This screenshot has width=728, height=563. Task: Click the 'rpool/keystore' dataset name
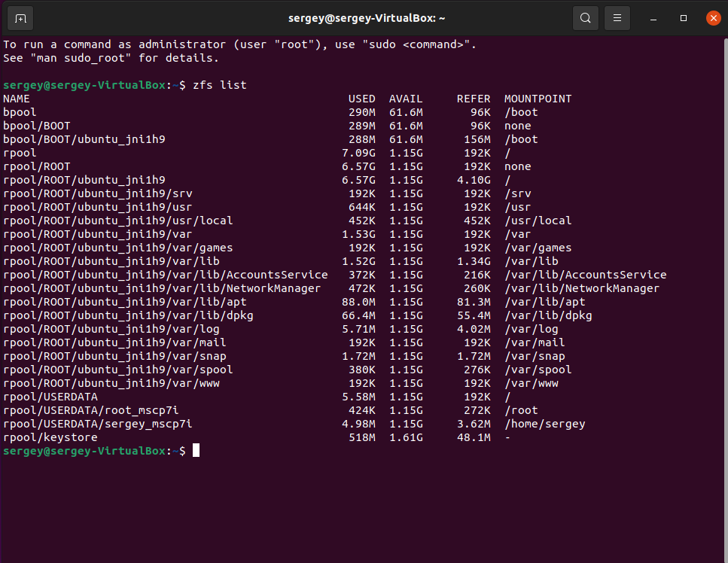[x=50, y=437]
